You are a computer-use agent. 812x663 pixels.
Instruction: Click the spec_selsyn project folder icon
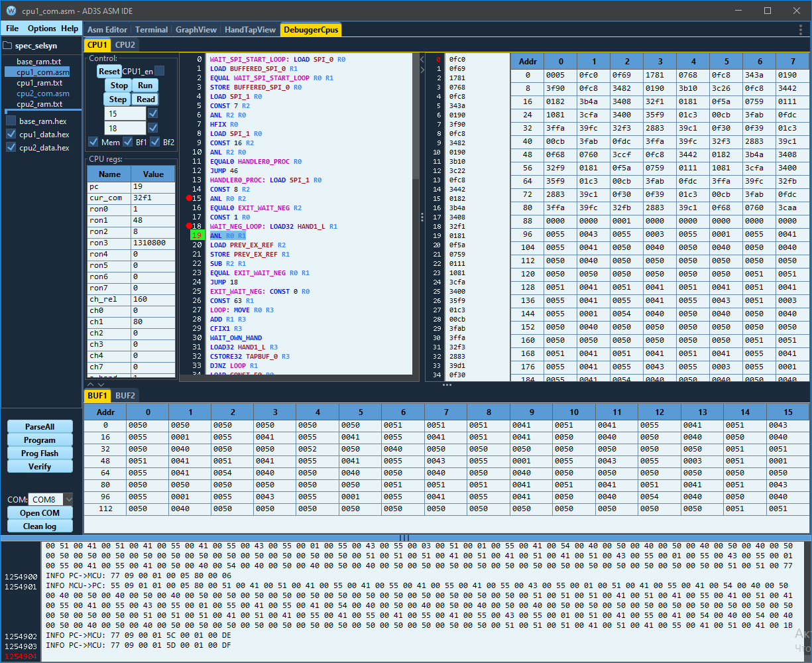(8, 46)
